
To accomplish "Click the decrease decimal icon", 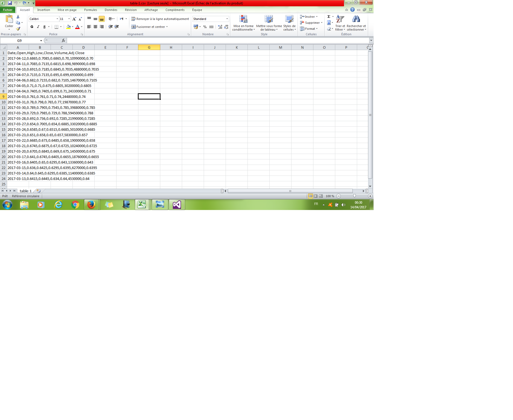I will click(226, 27).
